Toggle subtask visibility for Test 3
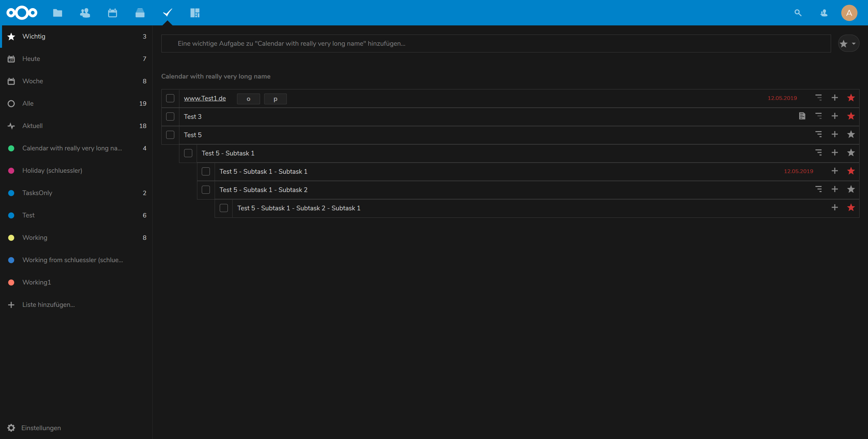868x439 pixels. click(818, 116)
